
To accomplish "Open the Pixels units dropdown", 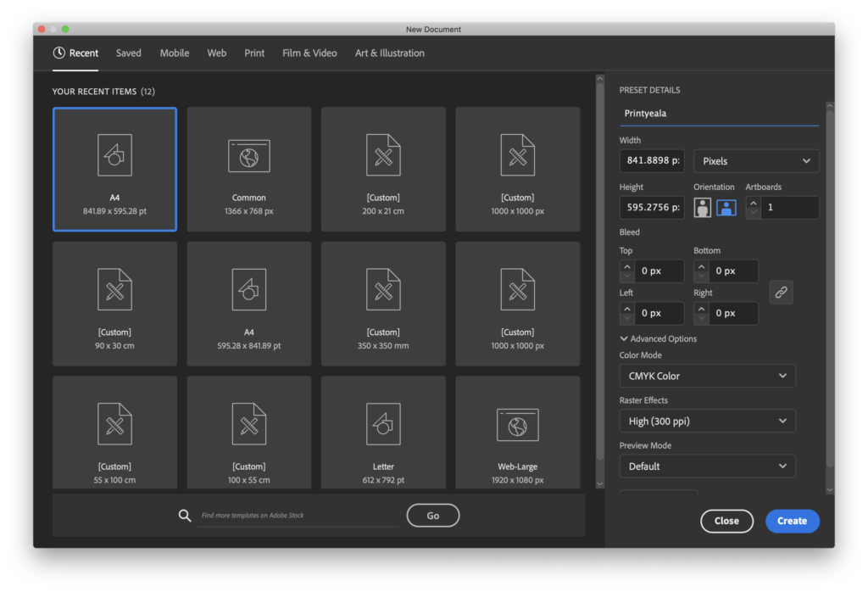I will (756, 161).
